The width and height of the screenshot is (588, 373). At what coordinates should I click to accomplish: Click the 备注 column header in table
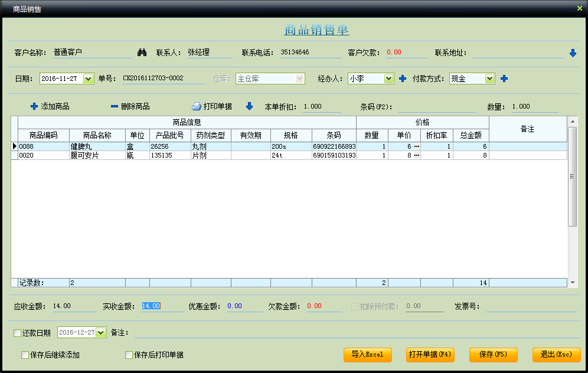tap(528, 129)
